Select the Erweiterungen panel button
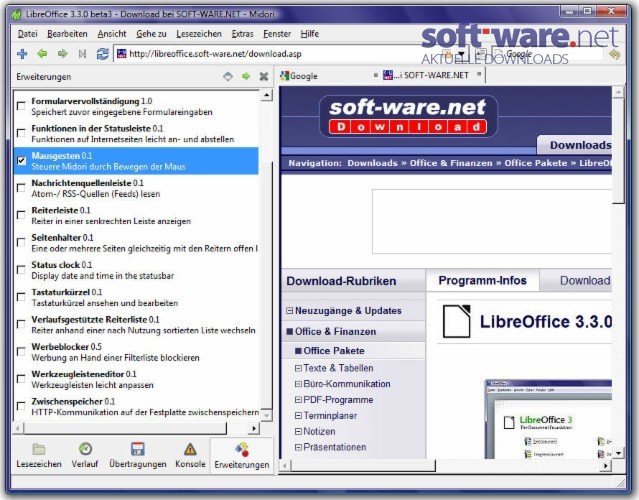Image resolution: width=639 pixels, height=500 pixels. pyautogui.click(x=242, y=456)
